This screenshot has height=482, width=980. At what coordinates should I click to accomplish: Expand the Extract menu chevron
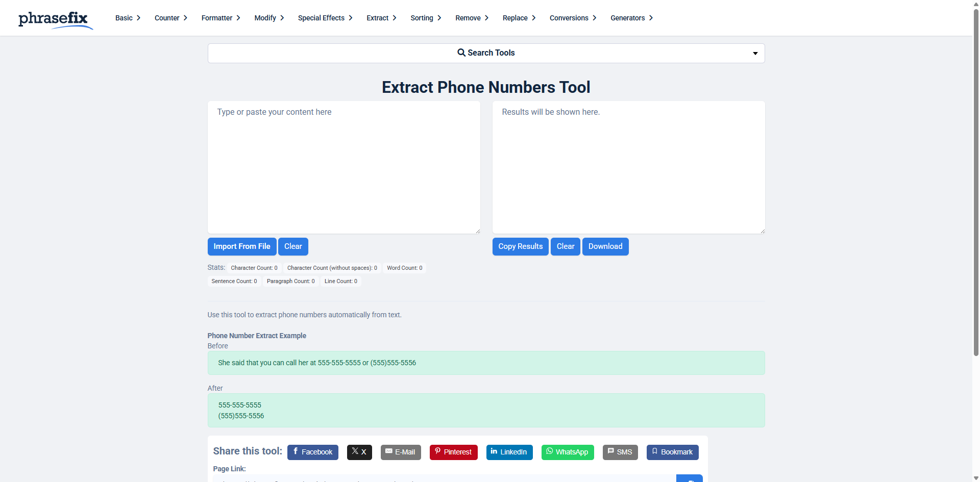pyautogui.click(x=395, y=18)
